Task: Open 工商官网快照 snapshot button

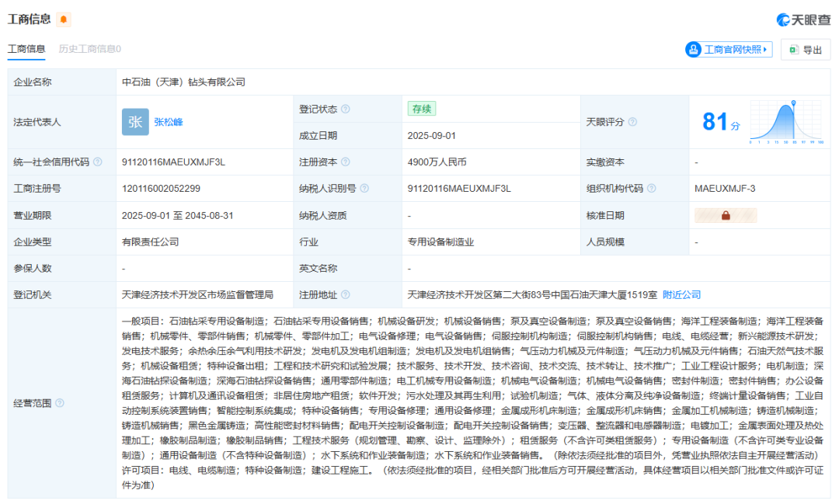Action: click(729, 49)
